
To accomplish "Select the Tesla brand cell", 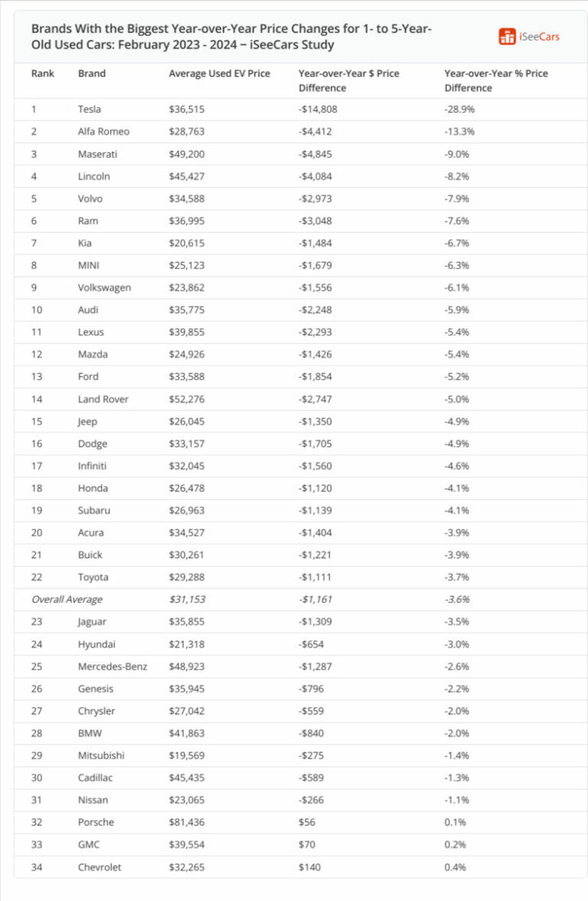I will point(89,110).
